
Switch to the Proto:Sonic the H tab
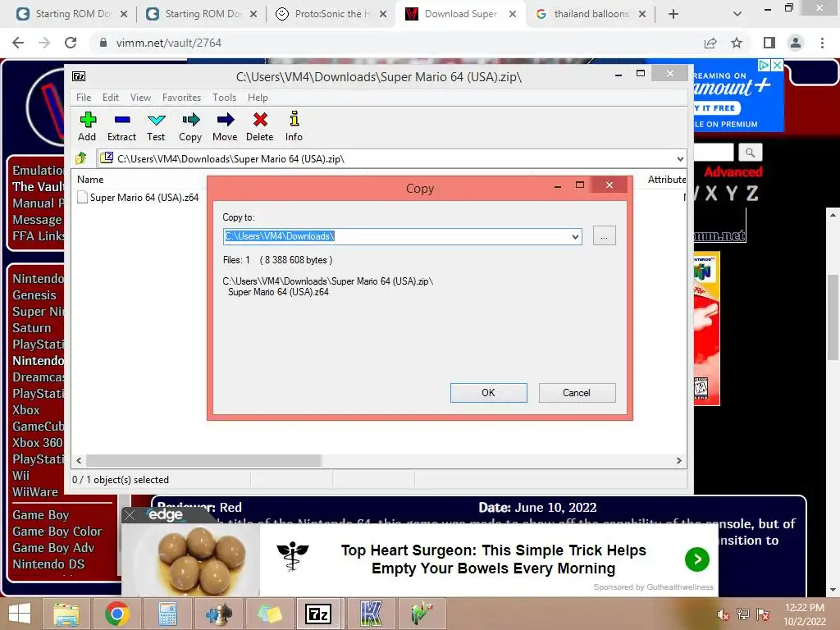pos(331,14)
